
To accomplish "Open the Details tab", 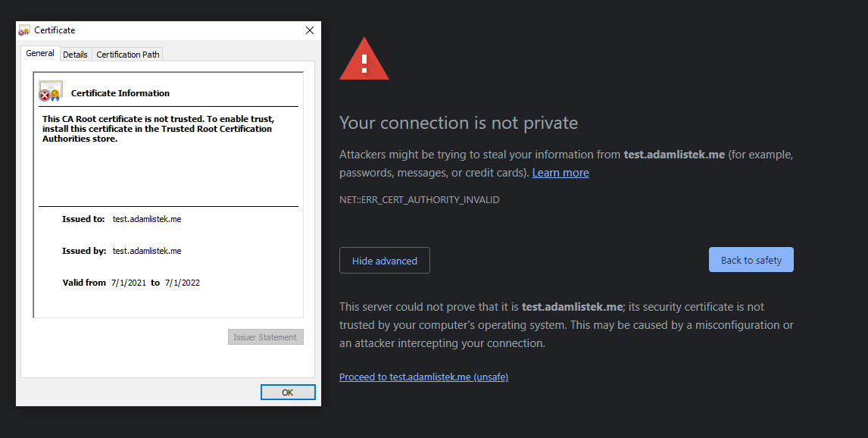I will coord(75,55).
